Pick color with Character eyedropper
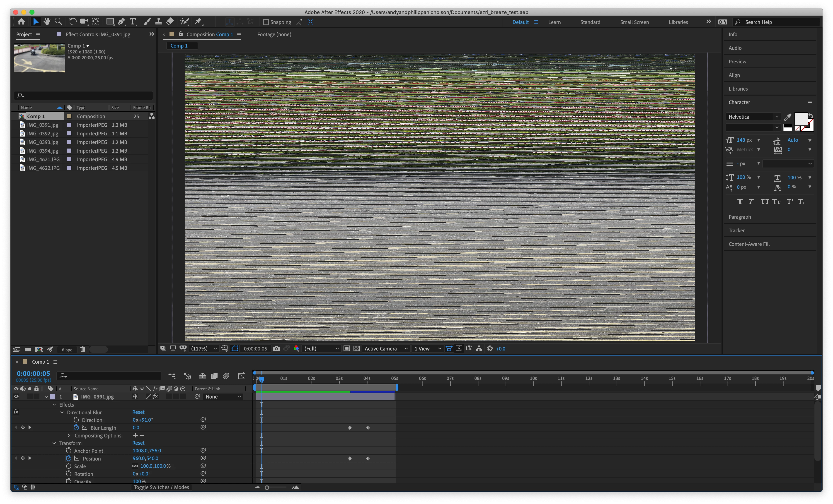 [x=787, y=117]
